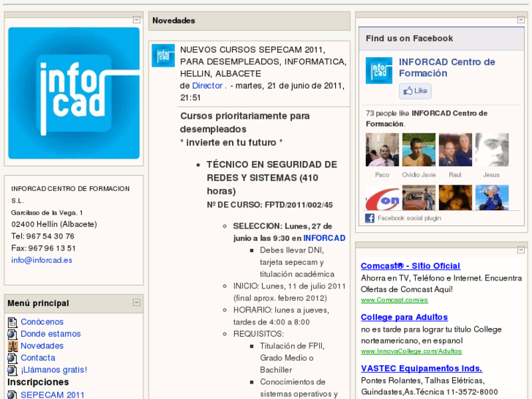
Task: Open the Novedades menu link
Action: coord(42,346)
